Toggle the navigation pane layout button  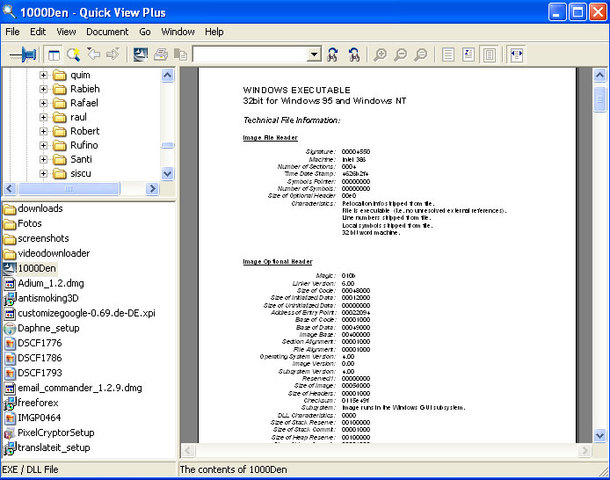click(54, 55)
